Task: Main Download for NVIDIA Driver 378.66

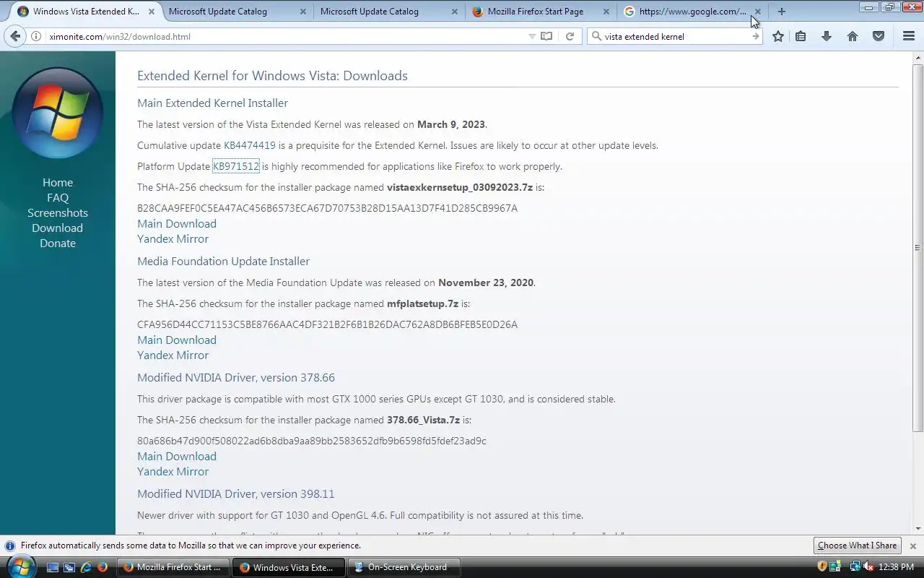Action: point(177,456)
